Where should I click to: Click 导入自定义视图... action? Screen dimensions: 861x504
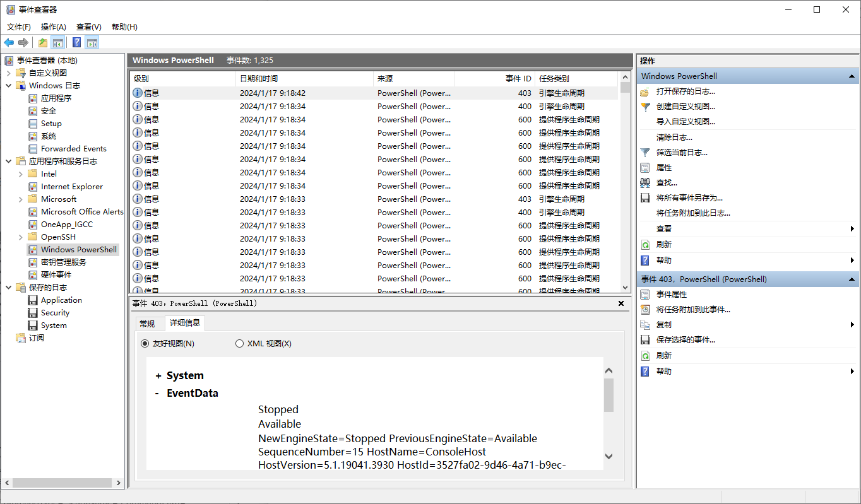(686, 122)
